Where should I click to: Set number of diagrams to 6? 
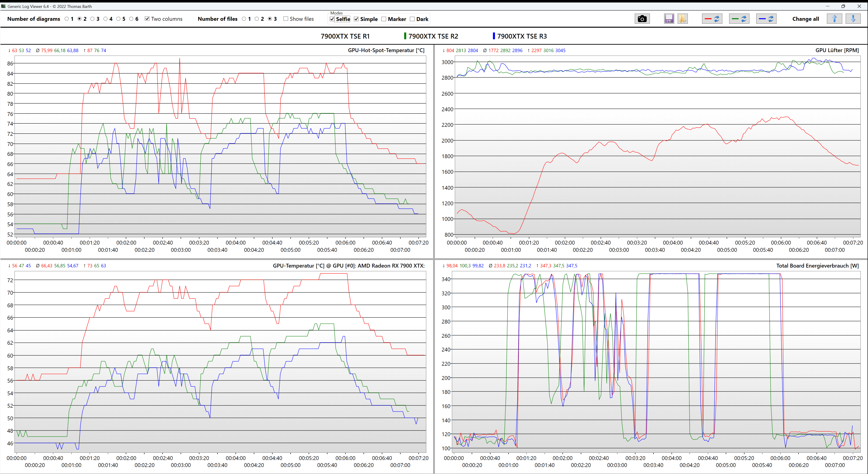click(131, 19)
